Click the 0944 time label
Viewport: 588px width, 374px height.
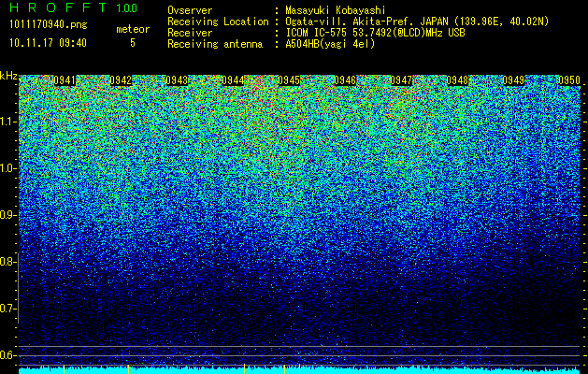[233, 80]
